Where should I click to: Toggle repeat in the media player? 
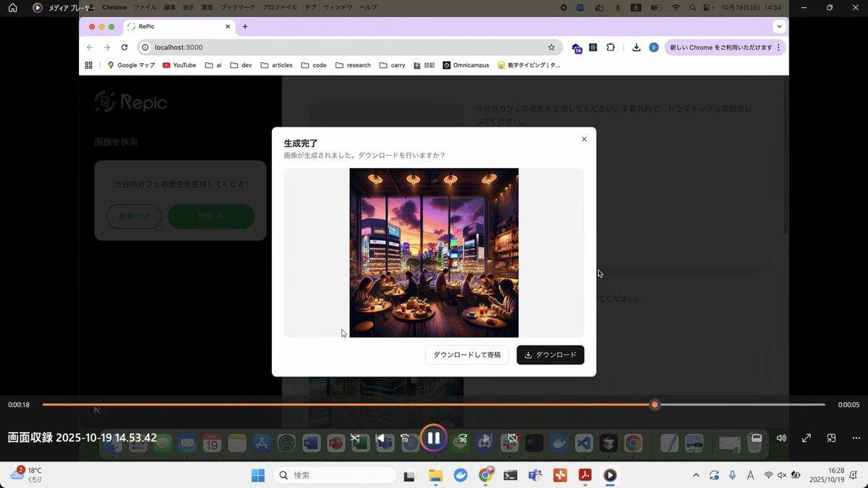(512, 438)
